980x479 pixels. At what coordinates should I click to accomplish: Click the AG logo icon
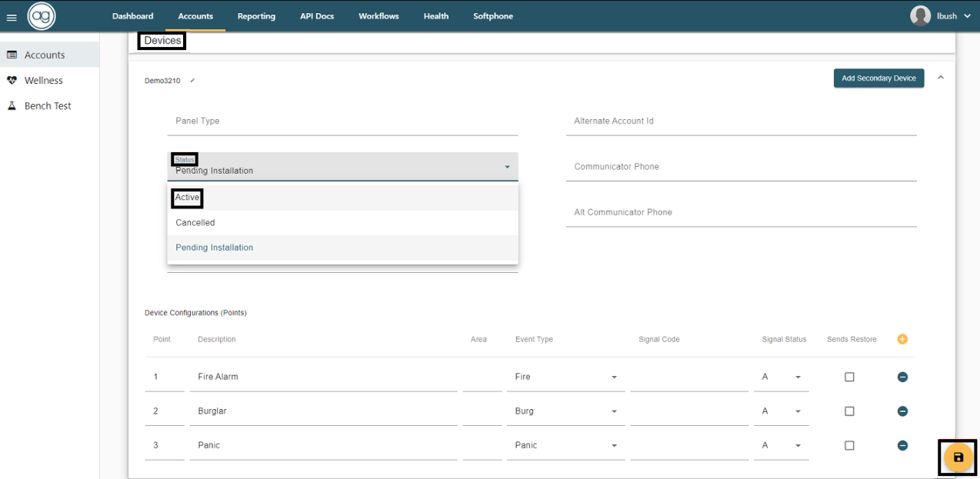(x=42, y=16)
